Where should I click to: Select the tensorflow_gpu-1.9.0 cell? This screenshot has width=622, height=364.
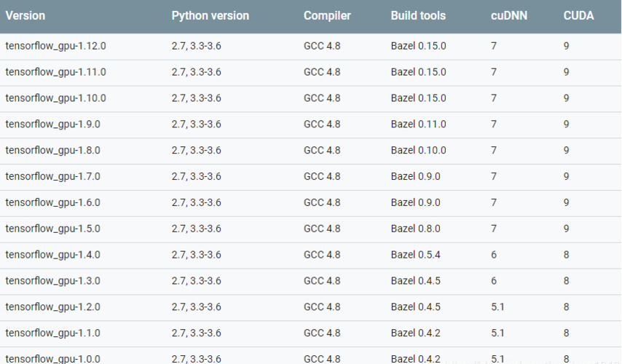52,124
